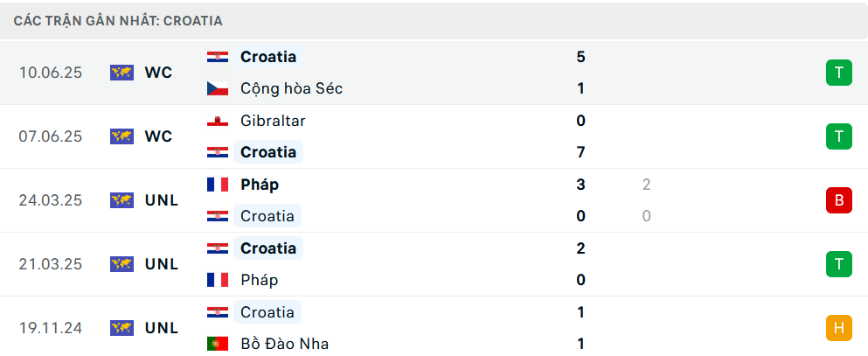This screenshot has height=356, width=868.
Task: Click the Portugal flag icon
Action: pyautogui.click(x=218, y=344)
